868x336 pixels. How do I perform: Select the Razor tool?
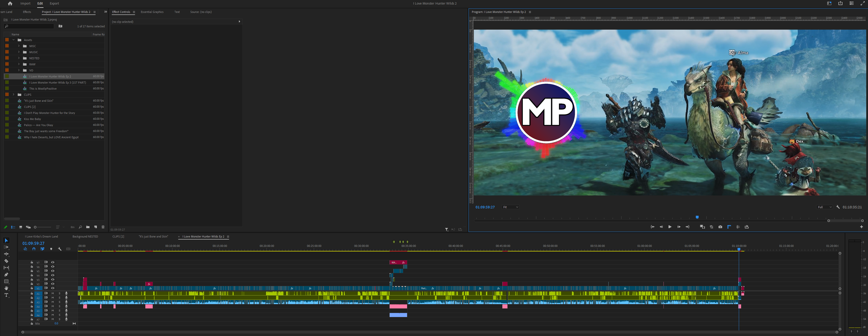[x=6, y=261]
